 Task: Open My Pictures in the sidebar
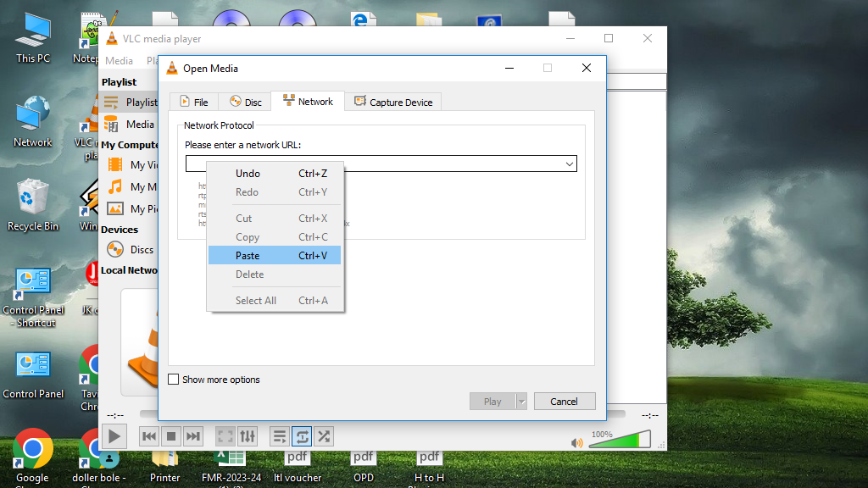pyautogui.click(x=131, y=208)
